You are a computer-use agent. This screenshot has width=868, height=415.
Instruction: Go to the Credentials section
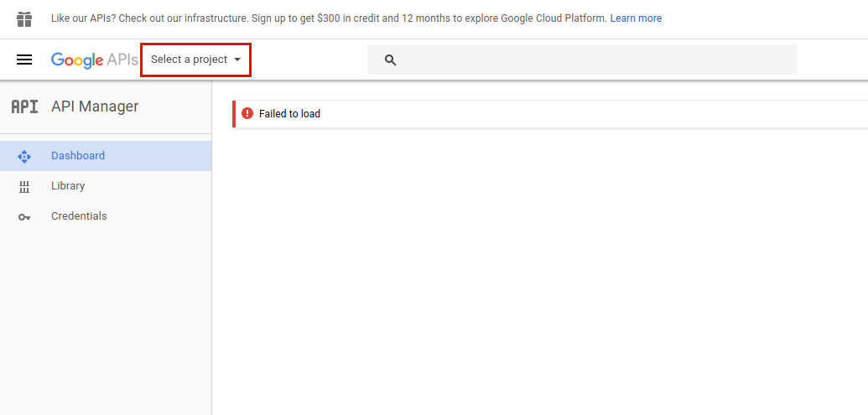pyautogui.click(x=106, y=215)
